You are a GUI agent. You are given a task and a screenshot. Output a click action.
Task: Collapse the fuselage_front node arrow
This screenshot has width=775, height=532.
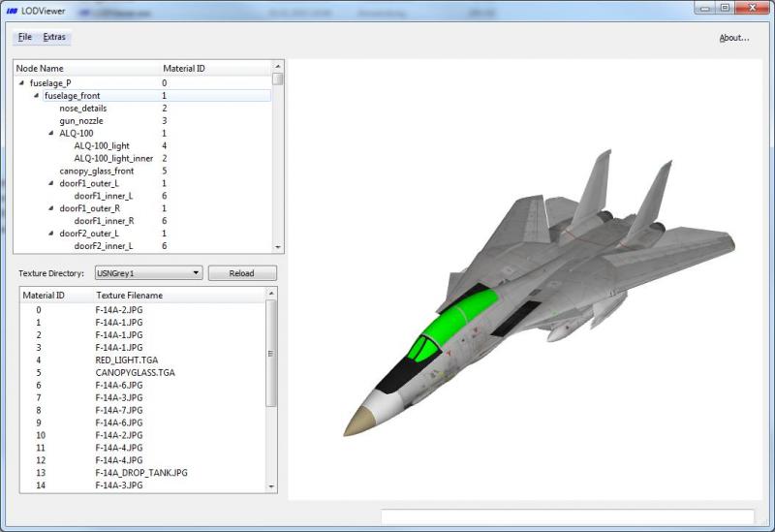click(36, 95)
